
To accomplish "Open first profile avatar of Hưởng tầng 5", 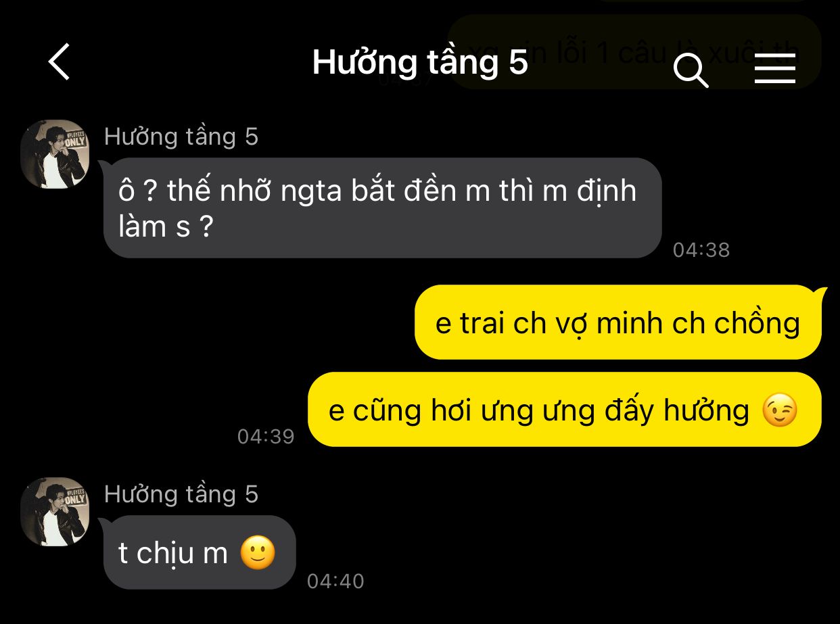I will point(55,154).
